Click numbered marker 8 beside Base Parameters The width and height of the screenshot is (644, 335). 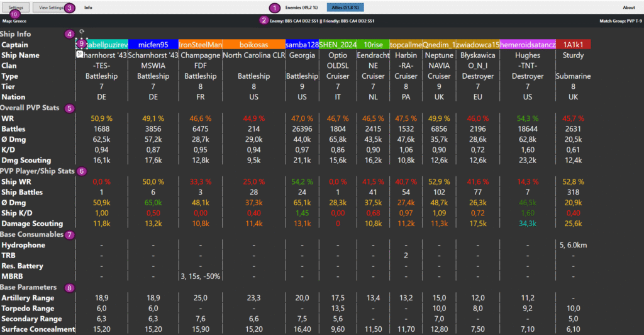point(69,288)
